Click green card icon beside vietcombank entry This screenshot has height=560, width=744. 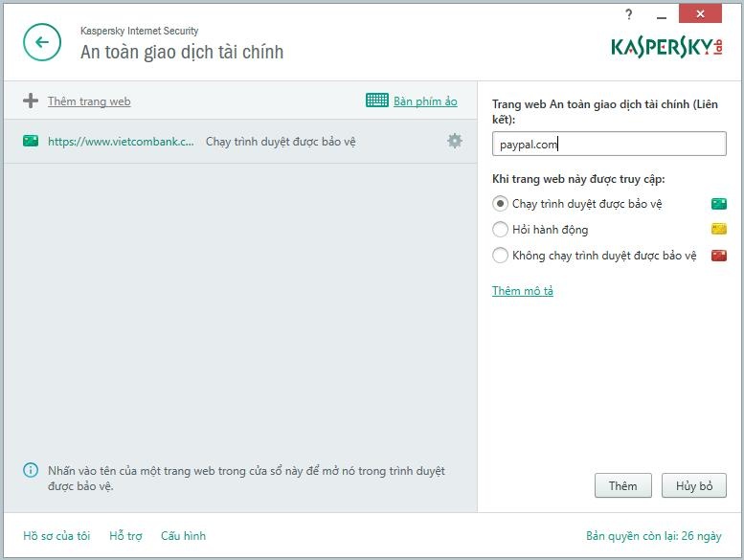click(x=31, y=141)
